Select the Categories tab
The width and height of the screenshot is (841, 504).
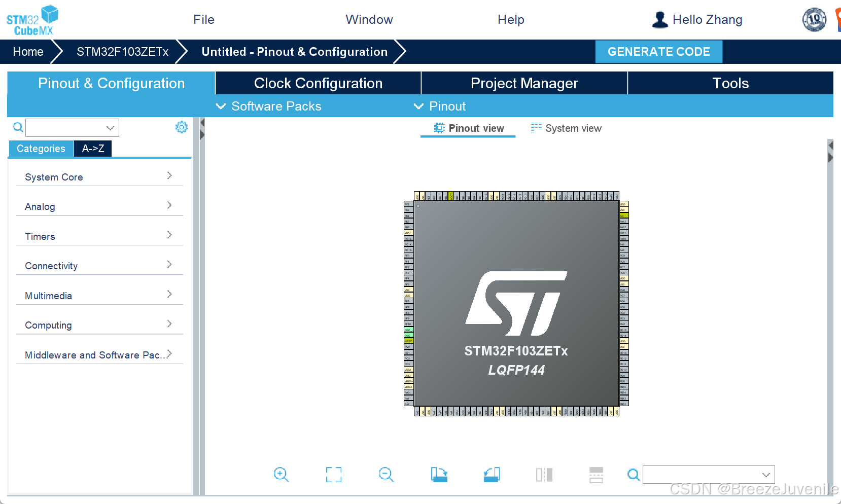coord(41,149)
